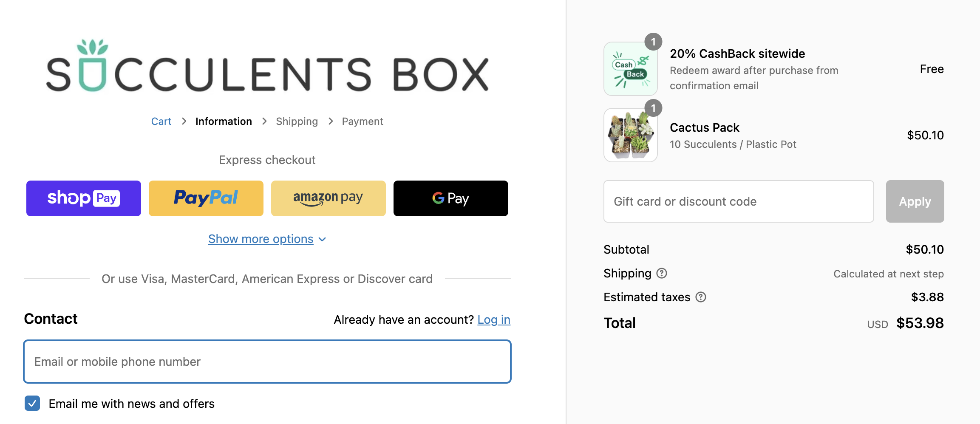Select Amazon Pay checkout option
This screenshot has width=980, height=424.
point(329,198)
